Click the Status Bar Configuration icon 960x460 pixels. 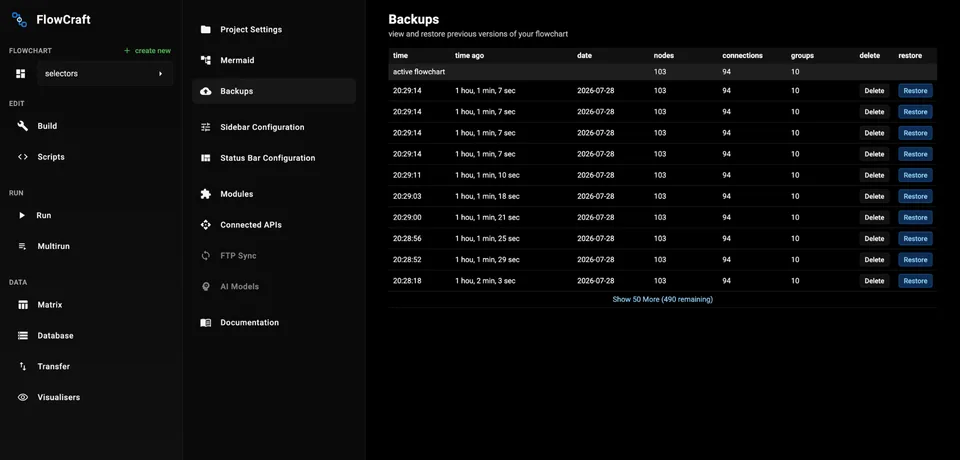coord(206,158)
